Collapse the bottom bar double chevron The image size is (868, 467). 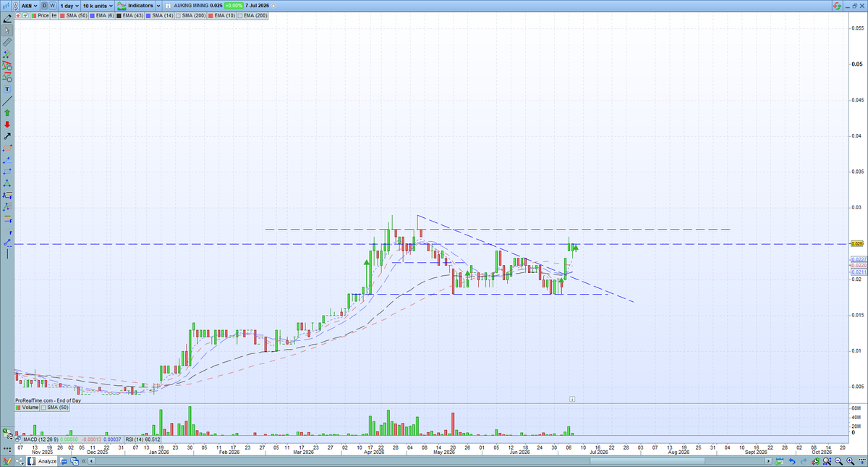tap(83, 460)
